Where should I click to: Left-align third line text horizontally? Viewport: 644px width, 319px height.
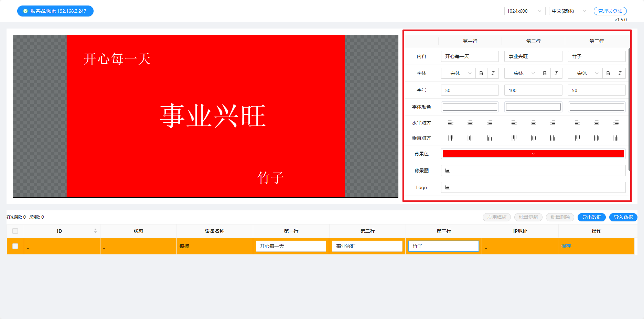click(577, 123)
